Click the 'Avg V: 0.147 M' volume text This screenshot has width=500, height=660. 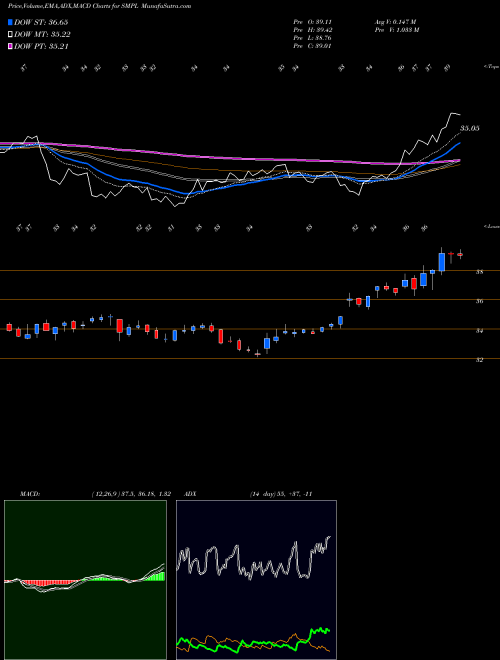(396, 22)
